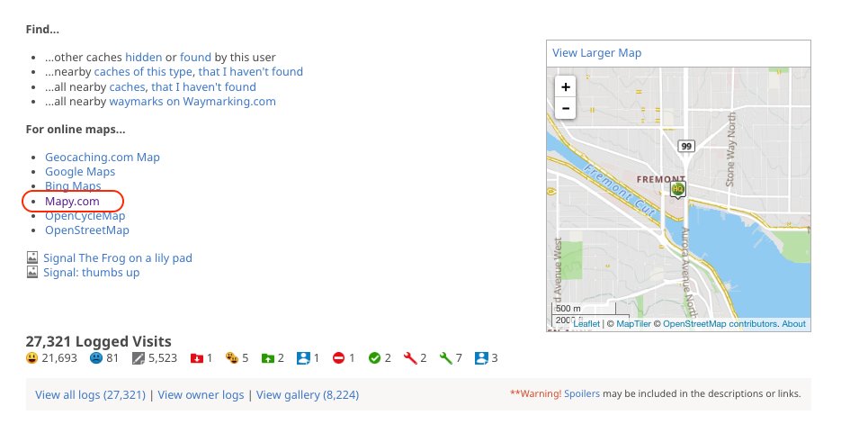Image resolution: width=868 pixels, height=424 pixels.
Task: Click the blue frown Didn't find it icon
Action: click(x=96, y=358)
